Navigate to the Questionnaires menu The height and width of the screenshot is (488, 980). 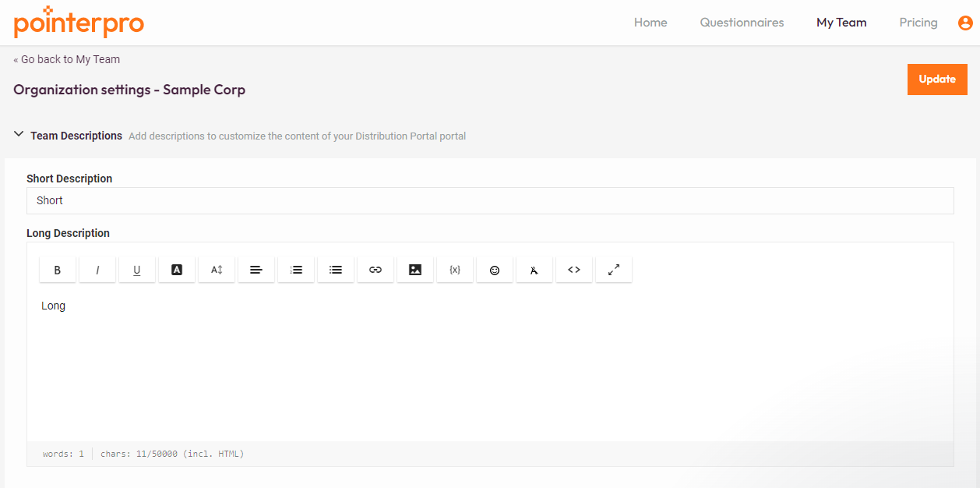tap(742, 22)
